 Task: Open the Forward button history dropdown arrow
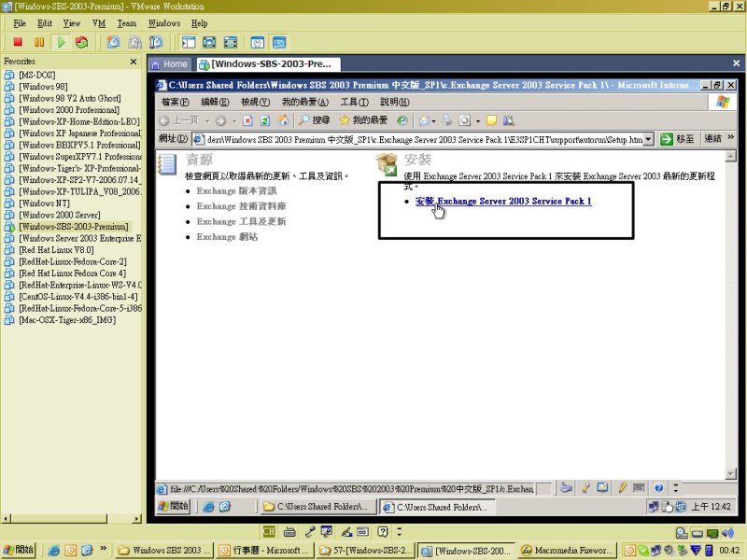[x=234, y=121]
